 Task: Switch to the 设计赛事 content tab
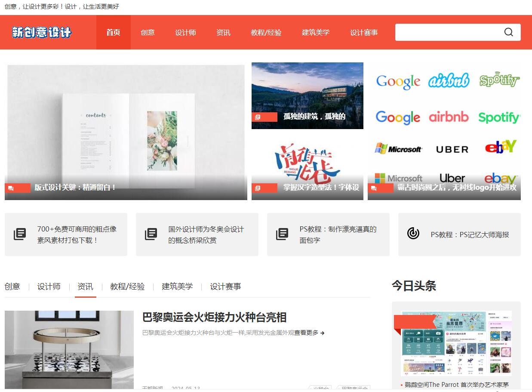(225, 287)
